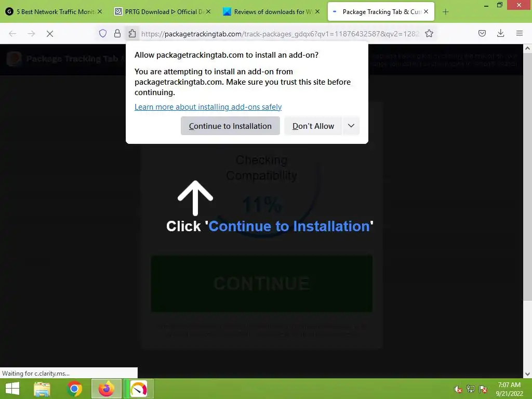Click Continue to Installation button
The height and width of the screenshot is (399, 532).
230,126
